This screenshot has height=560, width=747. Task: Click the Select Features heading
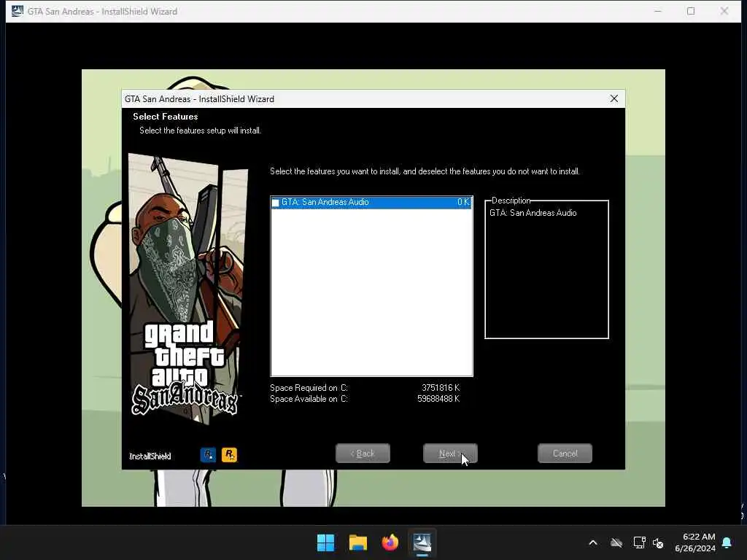point(166,117)
